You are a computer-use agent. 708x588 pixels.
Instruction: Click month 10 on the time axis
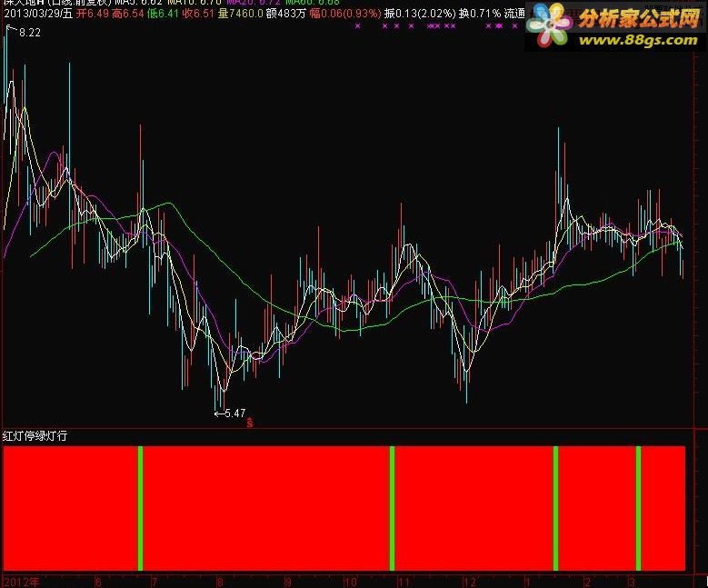click(351, 582)
